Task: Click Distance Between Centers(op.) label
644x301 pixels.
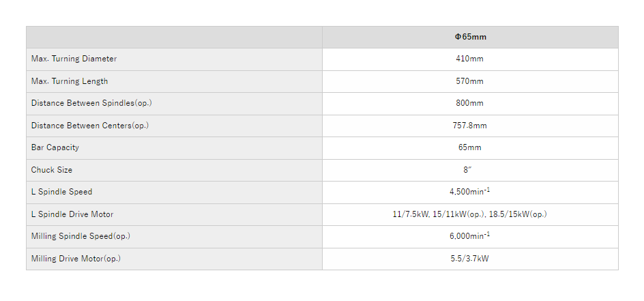Action: pos(89,126)
